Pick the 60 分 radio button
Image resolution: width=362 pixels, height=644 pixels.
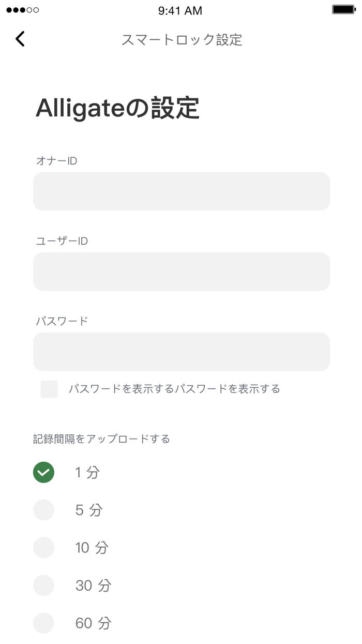(44, 623)
